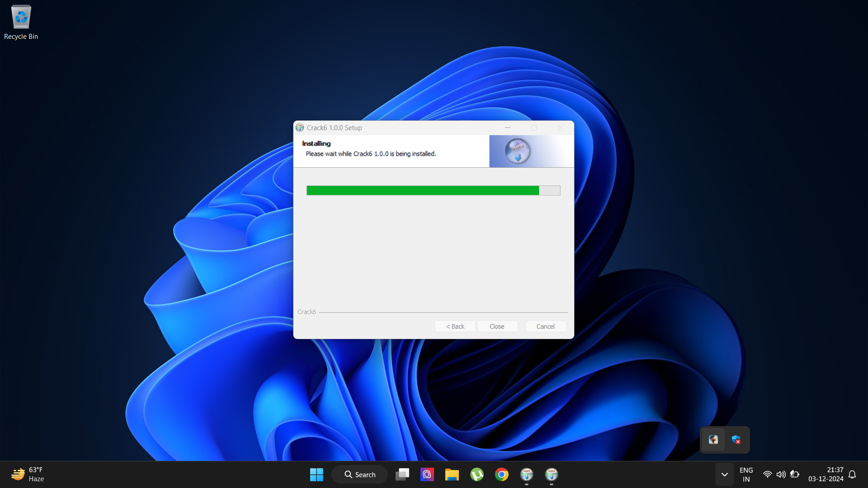Open Task View from the taskbar
The width and height of the screenshot is (868, 488).
point(402,474)
